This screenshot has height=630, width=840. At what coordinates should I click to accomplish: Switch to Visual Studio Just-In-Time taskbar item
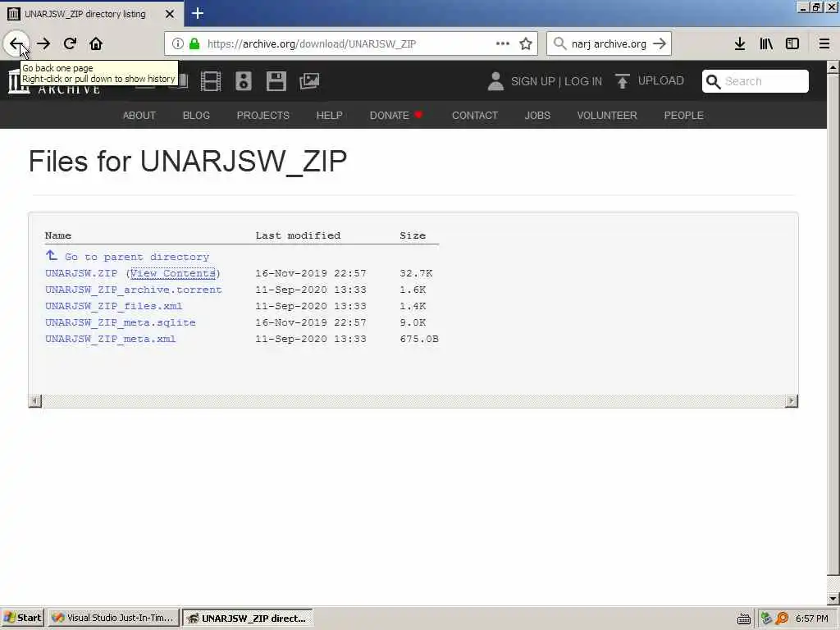(x=113, y=618)
